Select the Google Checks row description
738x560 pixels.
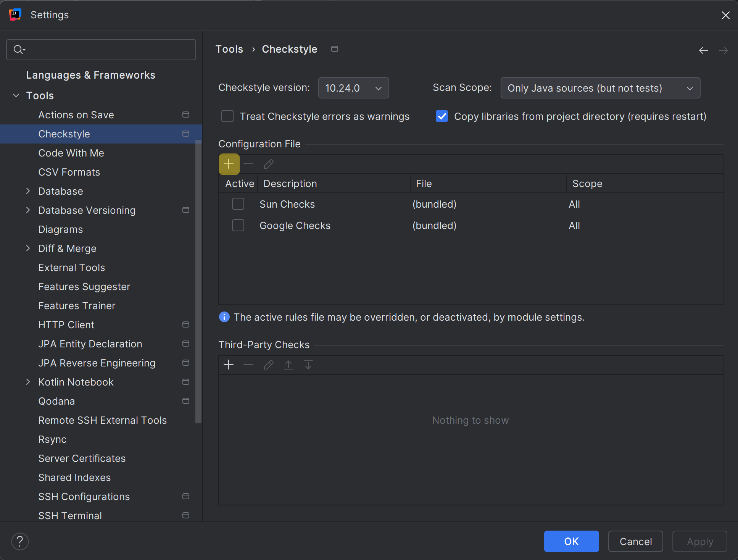point(295,226)
